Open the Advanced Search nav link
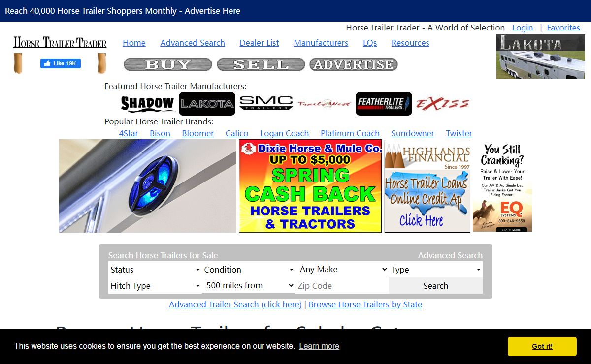The image size is (591, 364). [193, 43]
